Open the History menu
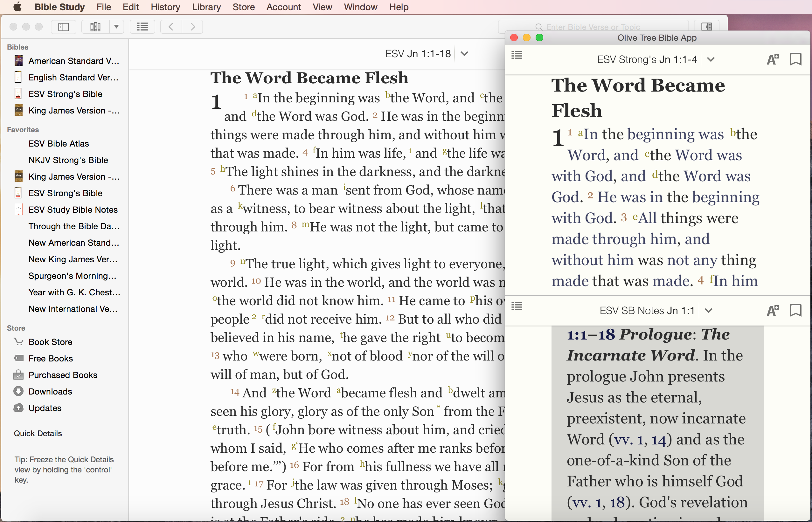Viewport: 812px width, 522px height. click(x=165, y=7)
